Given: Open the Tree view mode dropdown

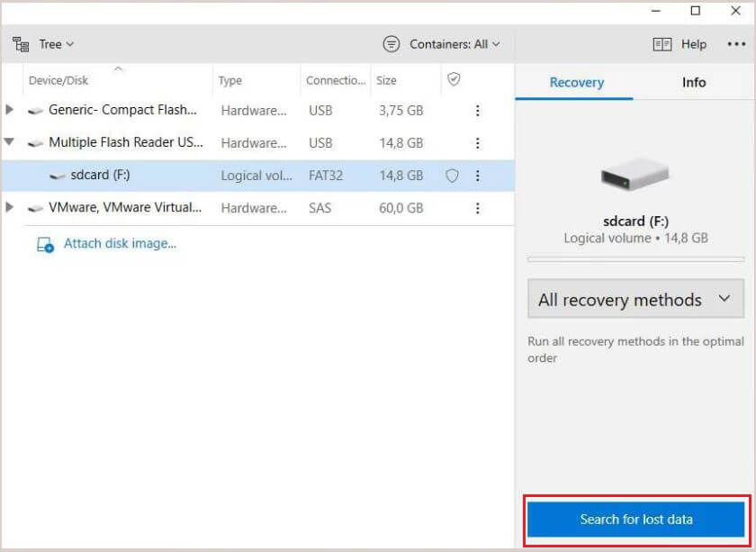Looking at the screenshot, I should tap(44, 44).
